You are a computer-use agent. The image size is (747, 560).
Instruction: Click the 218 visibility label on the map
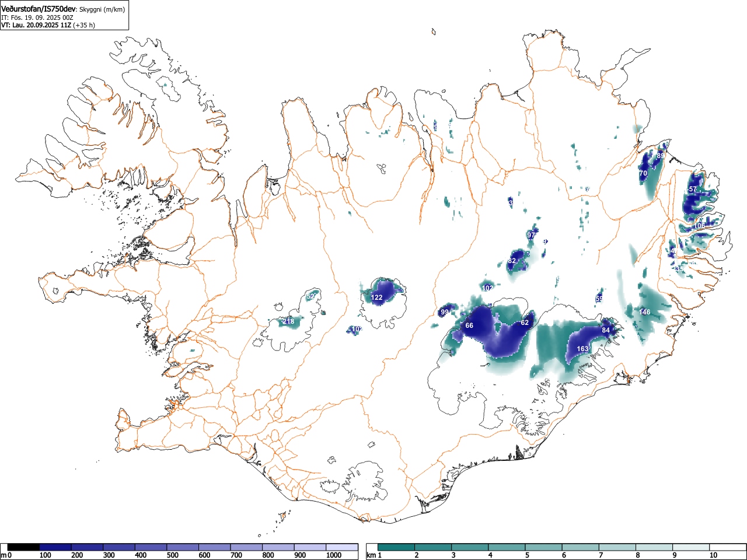pyautogui.click(x=288, y=321)
